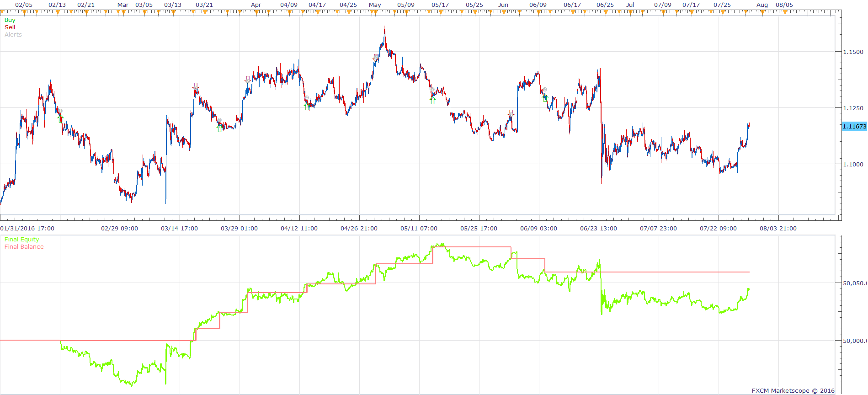Select the Final Balance legend label
The height and width of the screenshot is (395, 868).
24,246
